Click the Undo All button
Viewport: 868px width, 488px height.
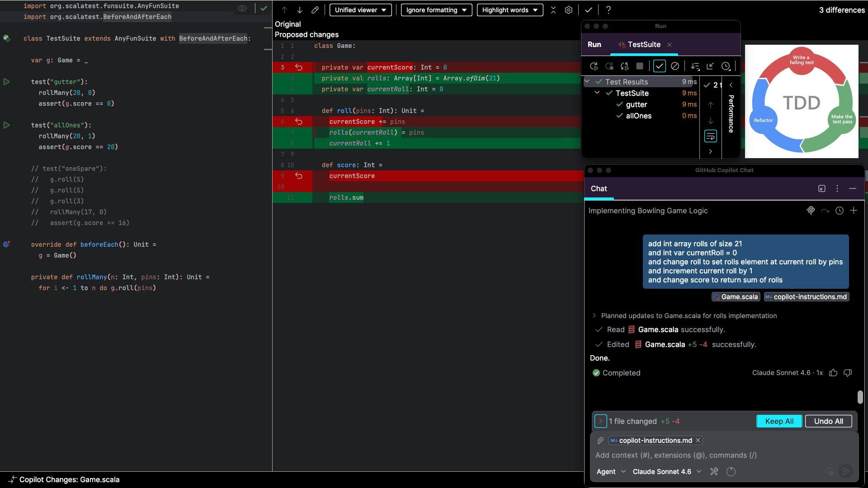pos(828,421)
